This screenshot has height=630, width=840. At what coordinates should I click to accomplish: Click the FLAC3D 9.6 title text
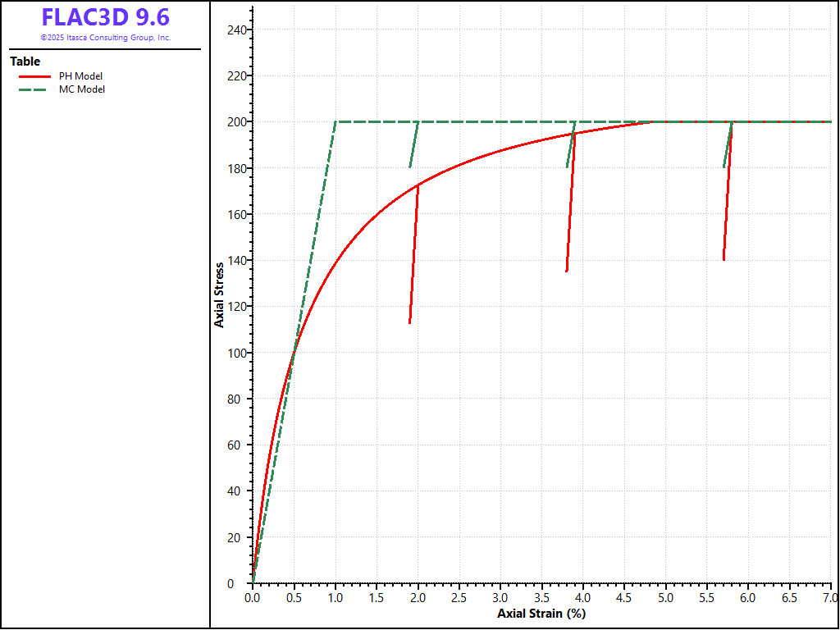click(105, 17)
